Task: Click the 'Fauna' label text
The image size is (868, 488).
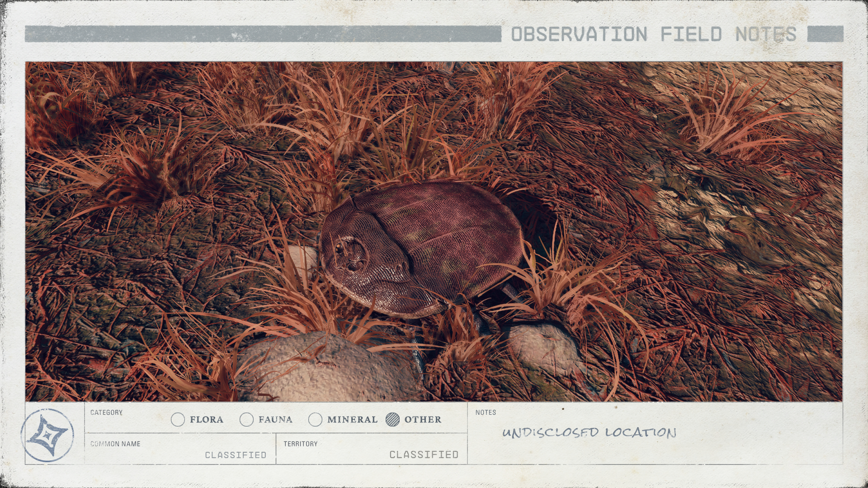Action: (x=275, y=420)
